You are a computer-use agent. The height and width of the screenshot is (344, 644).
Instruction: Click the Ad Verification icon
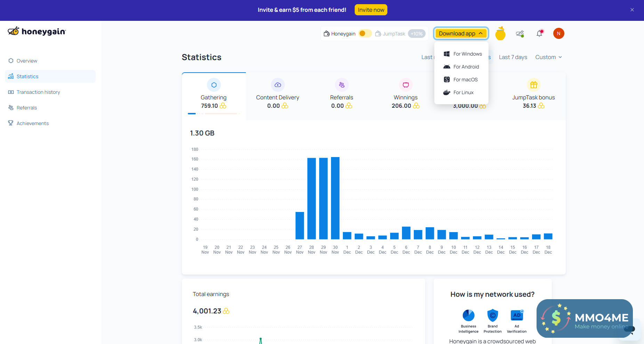[517, 315]
